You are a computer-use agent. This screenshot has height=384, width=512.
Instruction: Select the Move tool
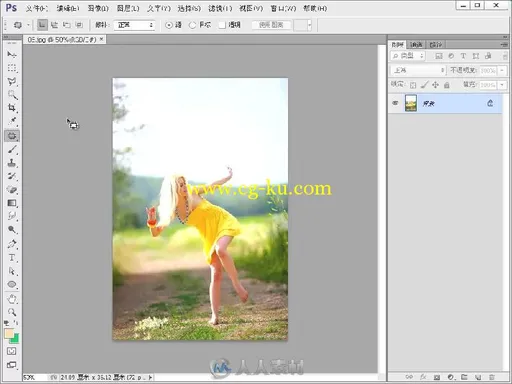[x=12, y=54]
